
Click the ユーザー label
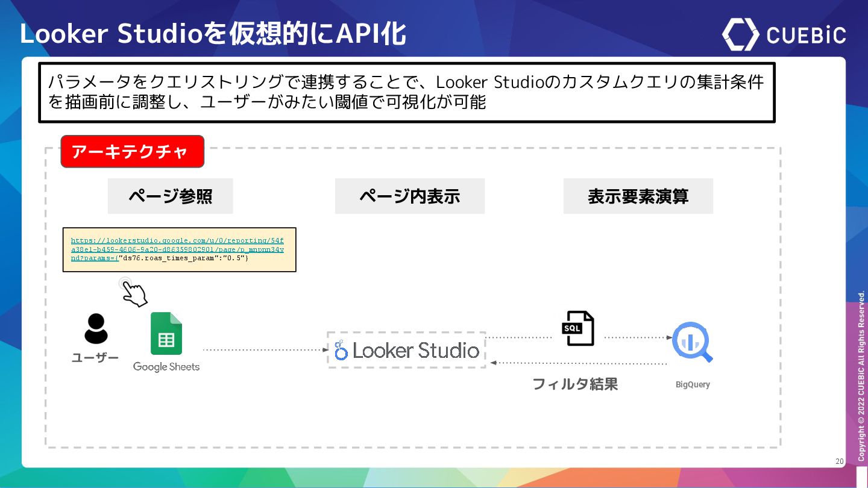pyautogui.click(x=95, y=358)
